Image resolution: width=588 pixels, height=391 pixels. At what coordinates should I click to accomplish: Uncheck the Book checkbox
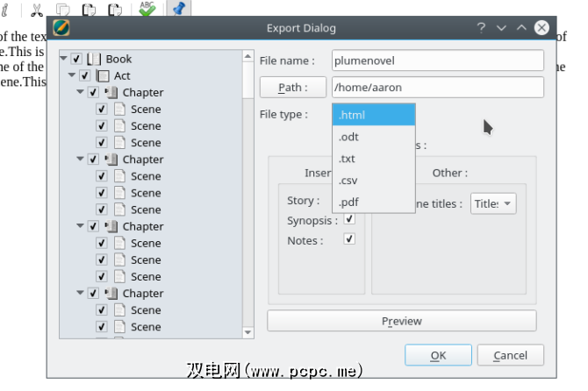coord(76,59)
